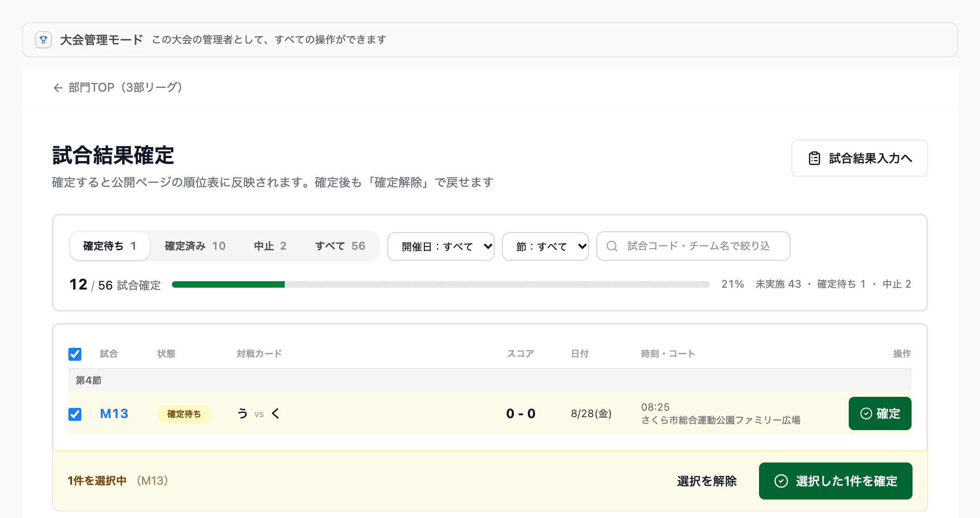Screen dimensions: 980x518
Task: Click the clipboard icon in 試合結果入力へ button
Action: (x=815, y=158)
